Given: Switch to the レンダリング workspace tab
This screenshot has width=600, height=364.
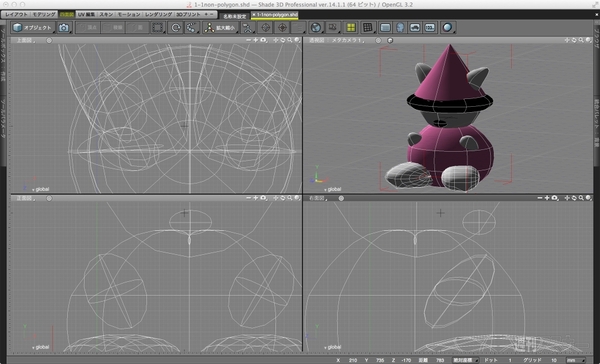Looking at the screenshot, I should click(x=158, y=15).
